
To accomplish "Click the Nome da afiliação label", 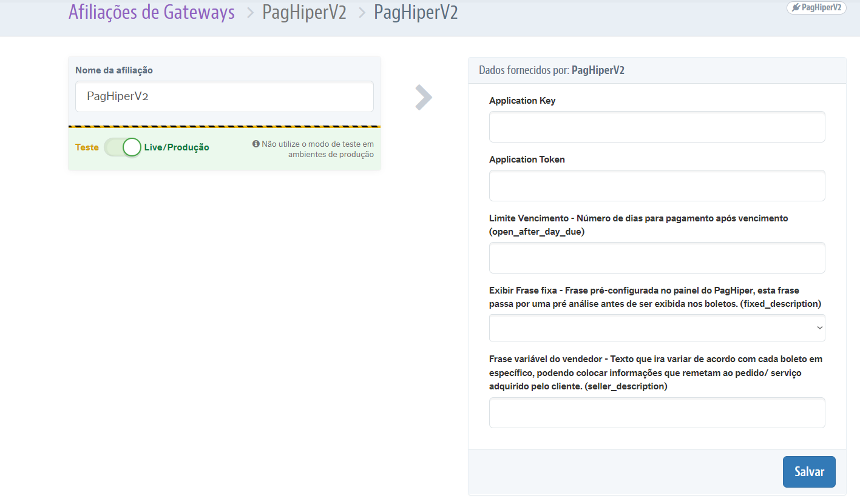I will point(114,70).
